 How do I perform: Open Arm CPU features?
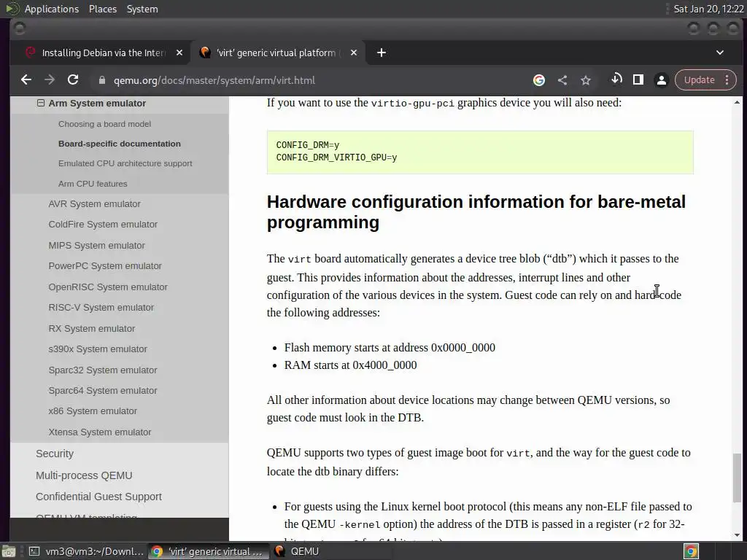click(x=93, y=184)
